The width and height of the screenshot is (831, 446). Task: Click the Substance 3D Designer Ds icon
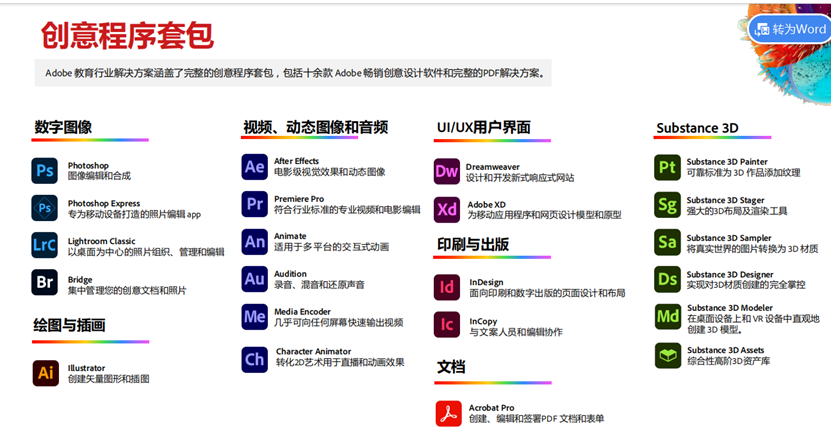(667, 279)
